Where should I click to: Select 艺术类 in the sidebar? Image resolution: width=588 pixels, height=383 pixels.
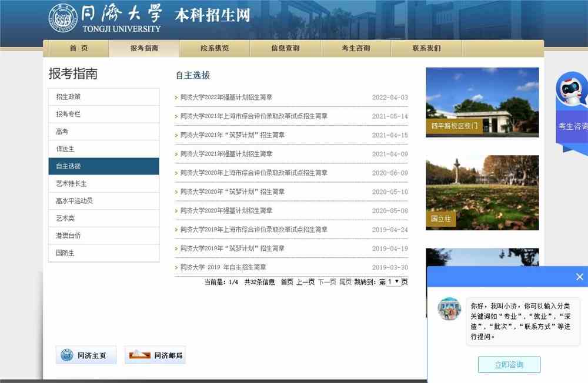(104, 218)
